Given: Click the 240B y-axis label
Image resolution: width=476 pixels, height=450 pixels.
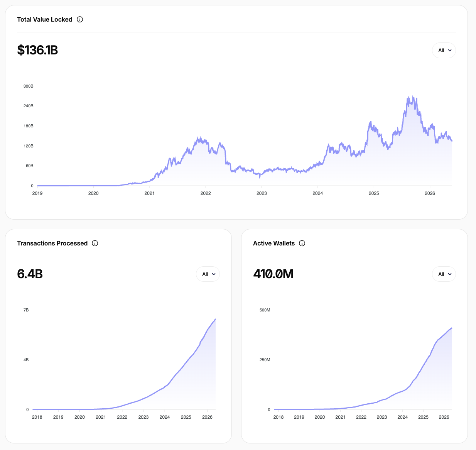Looking at the screenshot, I should (29, 106).
